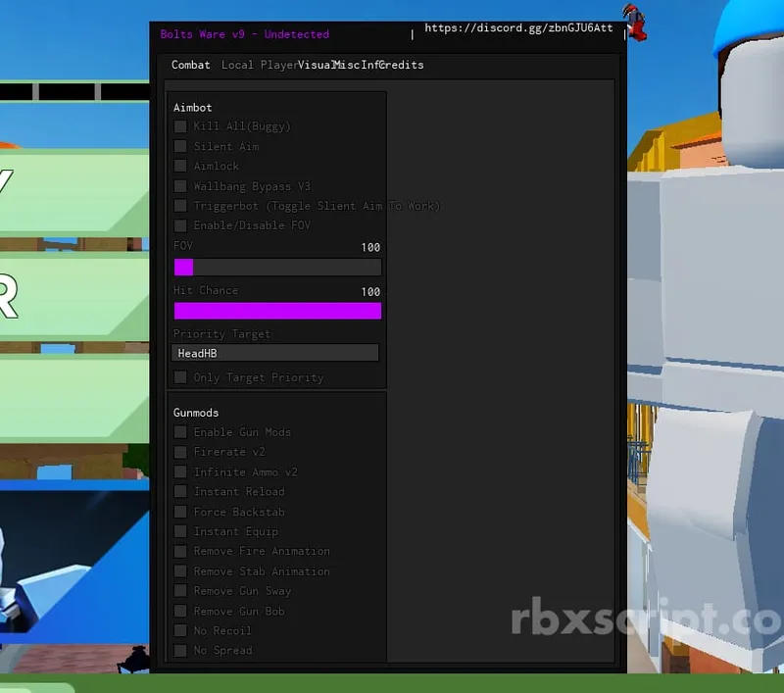Click the Discord invite link
784x693 pixels.
(521, 27)
